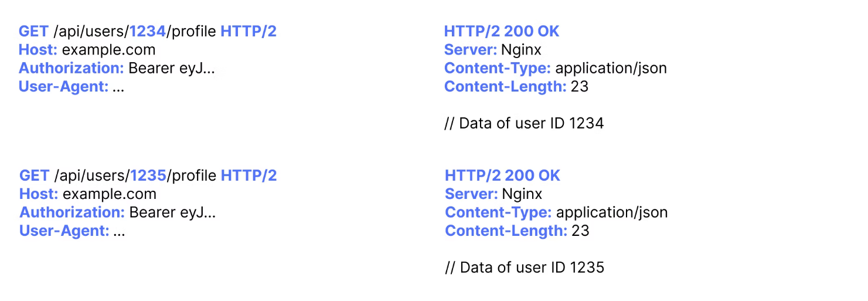Click the Content-Length value 23 in the user 1235 response
The width and height of the screenshot is (868, 301).
pyautogui.click(x=580, y=231)
